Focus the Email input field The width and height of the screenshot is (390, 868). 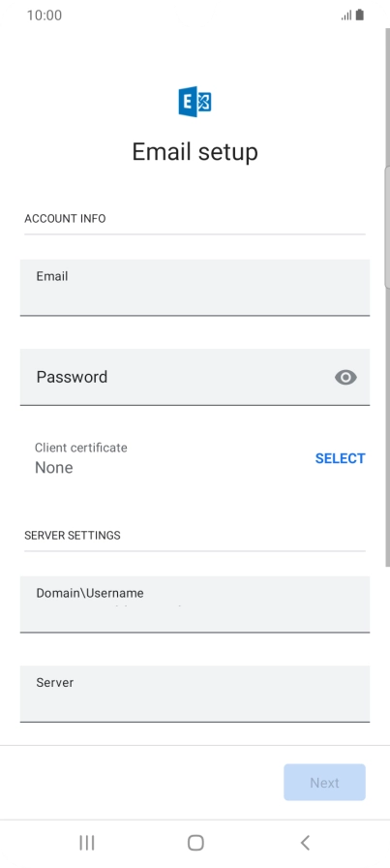(x=195, y=288)
